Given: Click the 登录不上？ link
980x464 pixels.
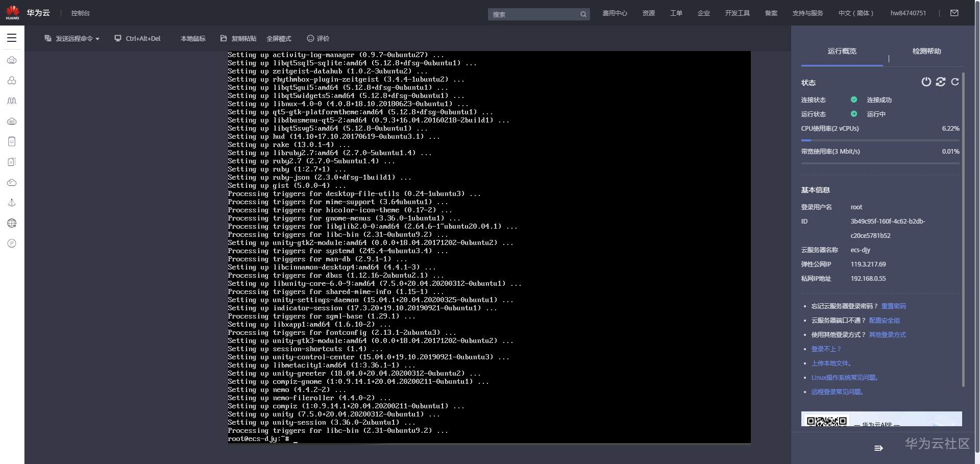Looking at the screenshot, I should (x=826, y=349).
